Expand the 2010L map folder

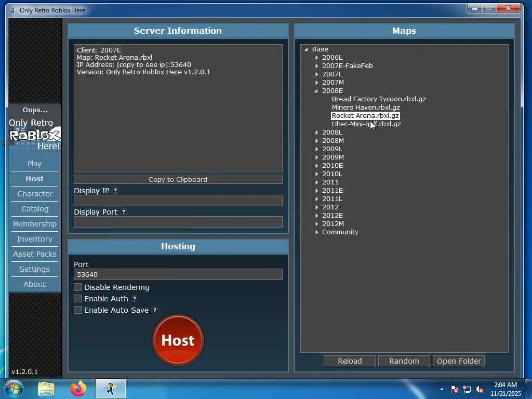point(316,174)
